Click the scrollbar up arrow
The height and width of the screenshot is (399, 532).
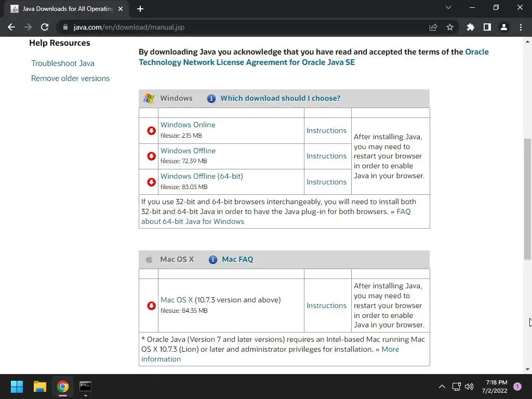click(x=528, y=42)
